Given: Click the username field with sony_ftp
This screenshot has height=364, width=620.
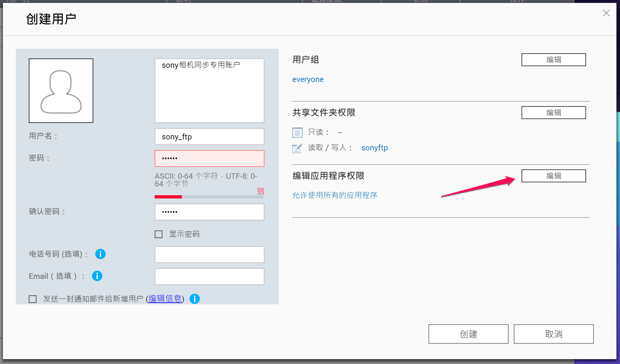Looking at the screenshot, I should click(210, 136).
